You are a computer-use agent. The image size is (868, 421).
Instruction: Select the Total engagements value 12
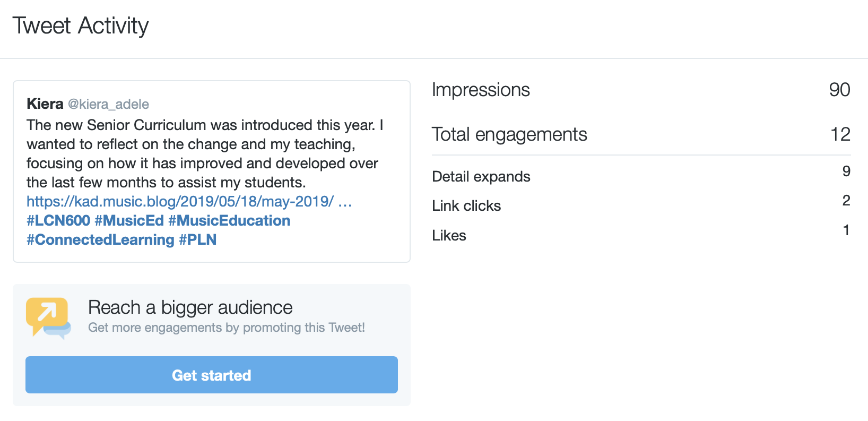840,135
